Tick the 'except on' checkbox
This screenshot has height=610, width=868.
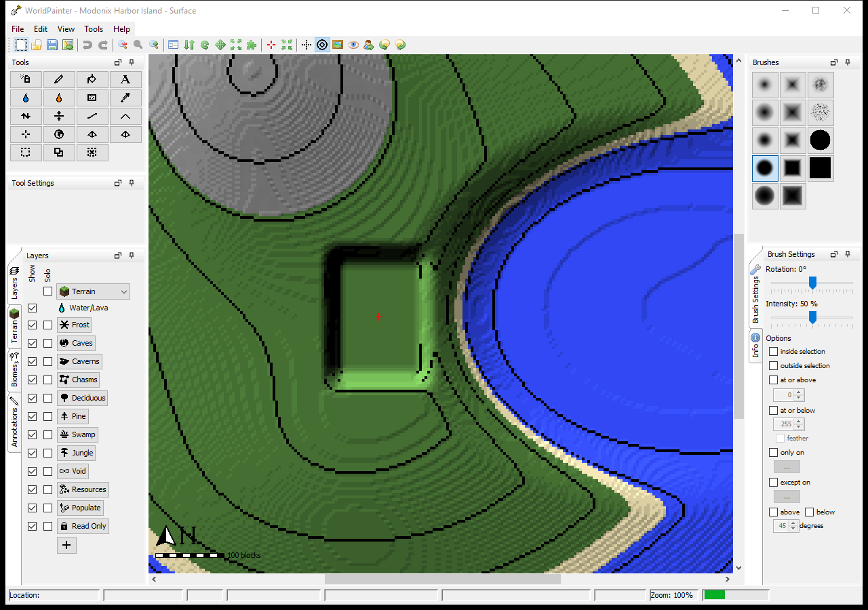(774, 483)
